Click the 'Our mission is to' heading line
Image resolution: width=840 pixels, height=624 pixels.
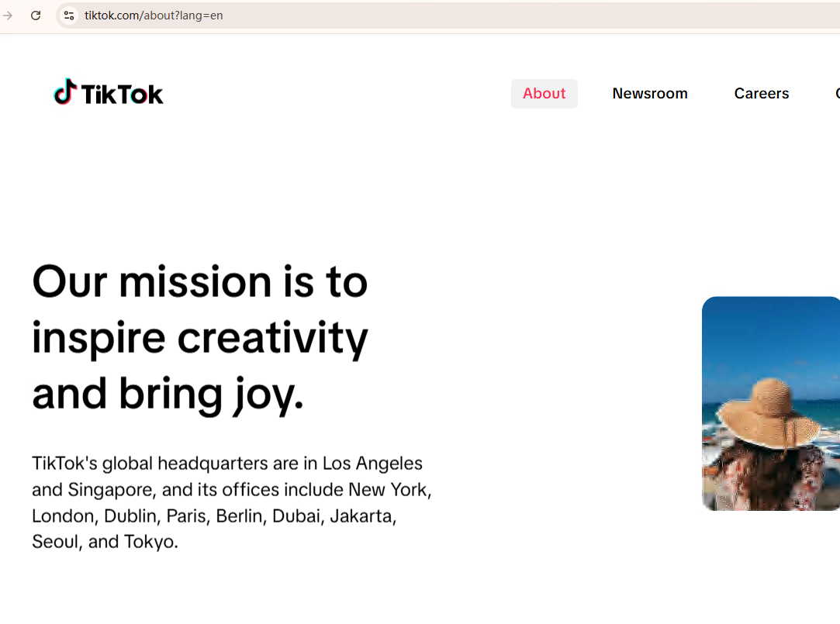coord(199,281)
